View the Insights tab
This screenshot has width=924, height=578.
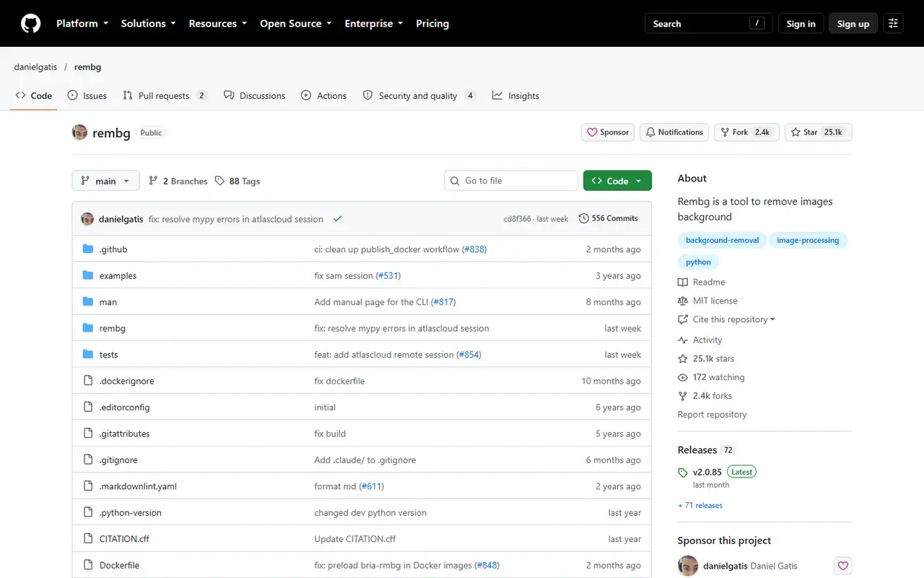point(515,95)
